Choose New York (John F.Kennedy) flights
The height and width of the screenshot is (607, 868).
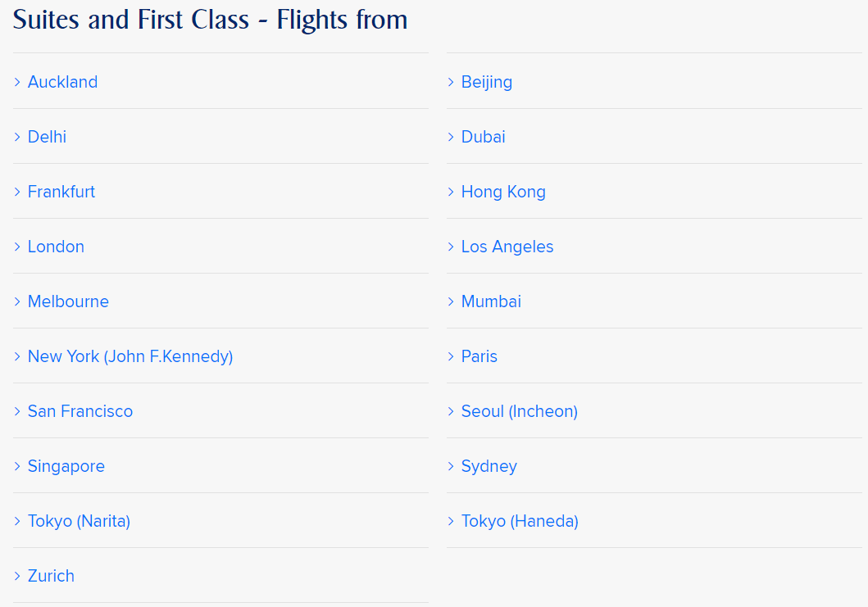[130, 356]
